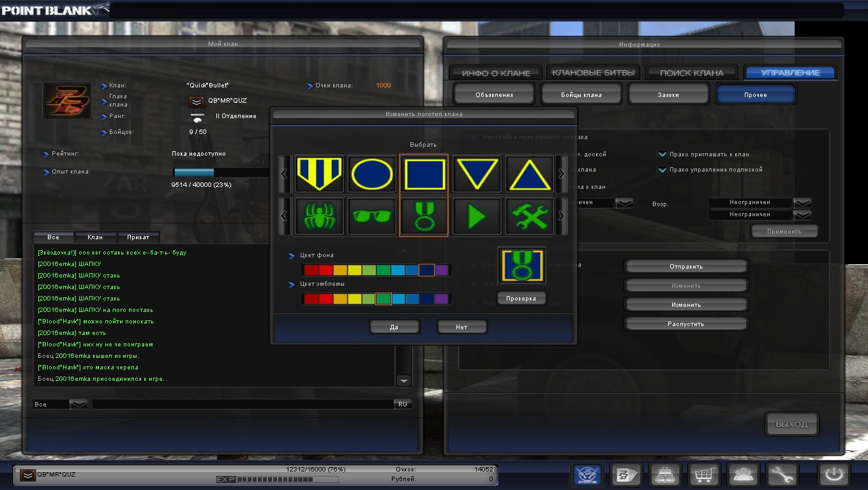The width and height of the screenshot is (868, 490).
Task: Click the chat scroll-down arrow
Action: coord(403,380)
